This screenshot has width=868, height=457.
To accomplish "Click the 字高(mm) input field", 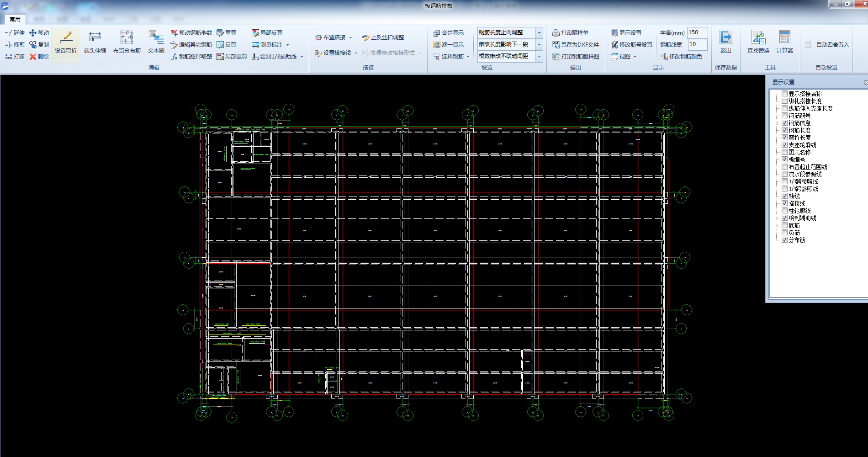I will point(697,32).
